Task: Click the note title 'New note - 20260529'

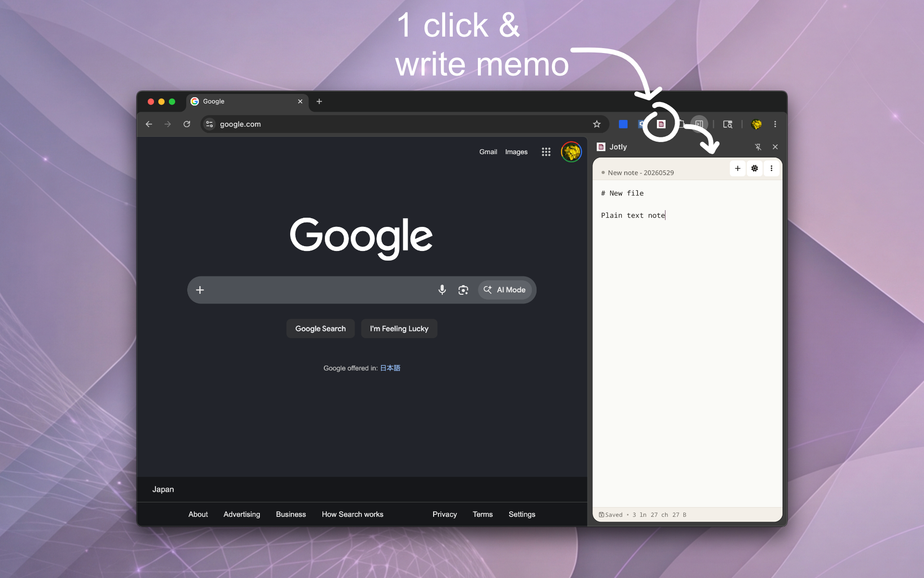Action: [x=641, y=172]
